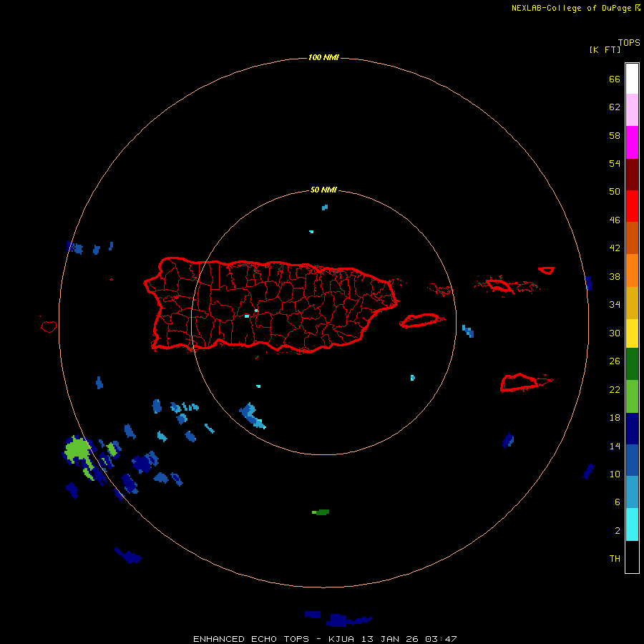Image resolution: width=644 pixels, height=644 pixels.
Task: Click the "34" legend value
Action: click(x=615, y=304)
